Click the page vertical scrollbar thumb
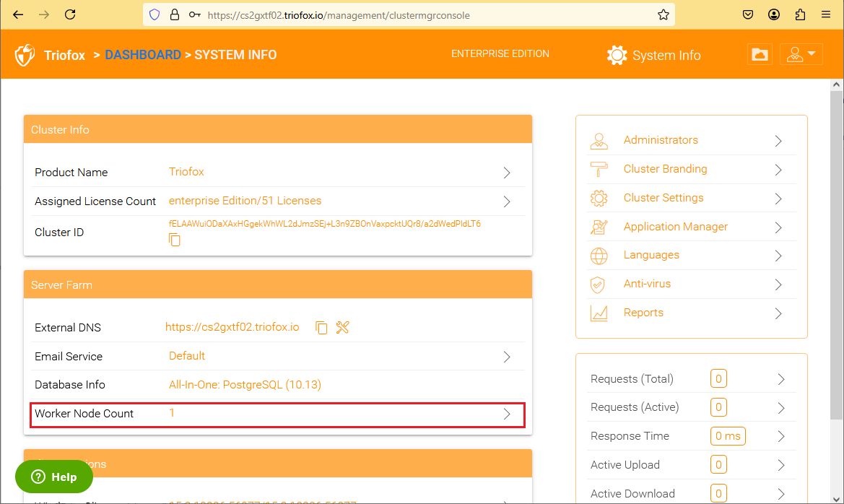The image size is (844, 504). [836, 255]
